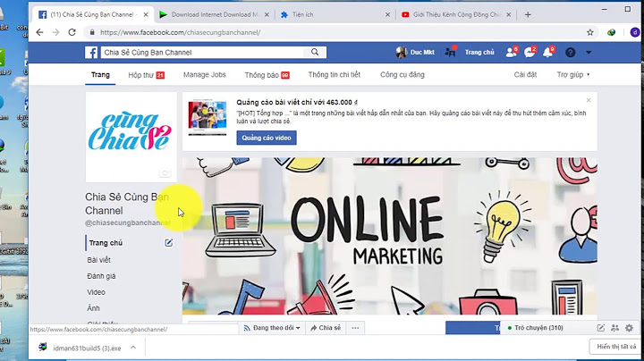Open Thông báo tab
644x361 pixels.
click(267, 75)
